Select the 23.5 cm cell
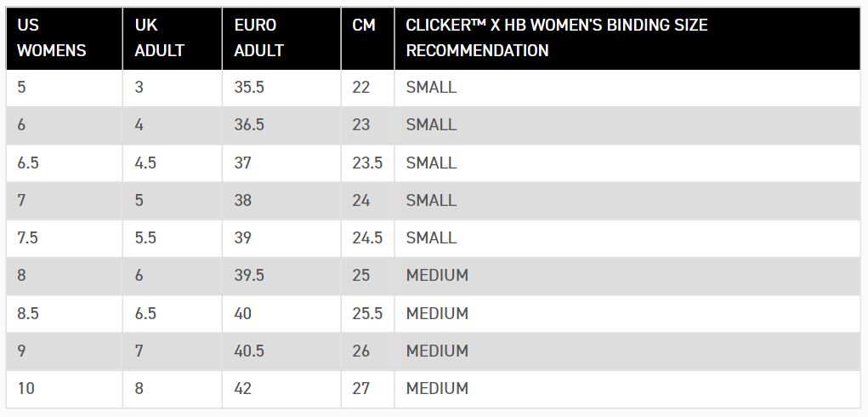This screenshot has height=417, width=868. point(367,163)
